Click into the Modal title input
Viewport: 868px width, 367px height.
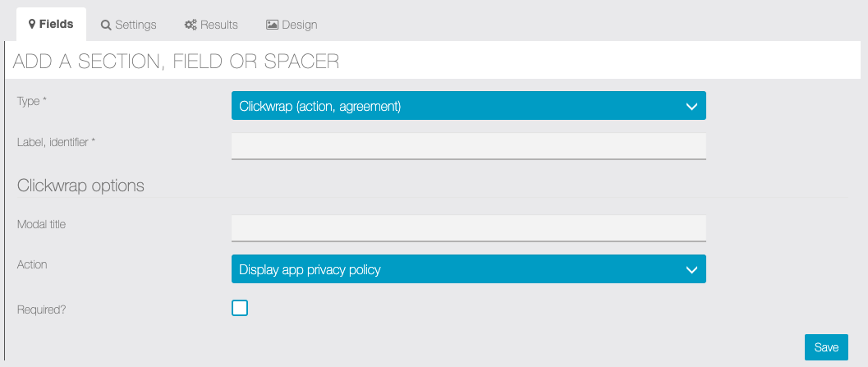pos(468,227)
